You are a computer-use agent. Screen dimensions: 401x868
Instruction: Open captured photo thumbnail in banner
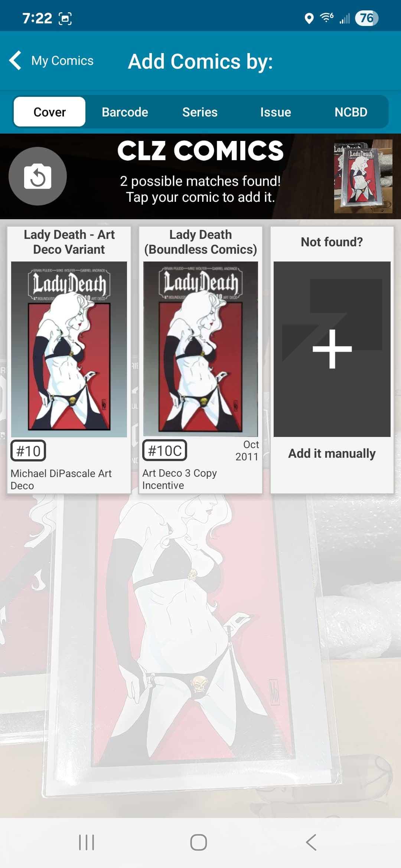pyautogui.click(x=363, y=176)
